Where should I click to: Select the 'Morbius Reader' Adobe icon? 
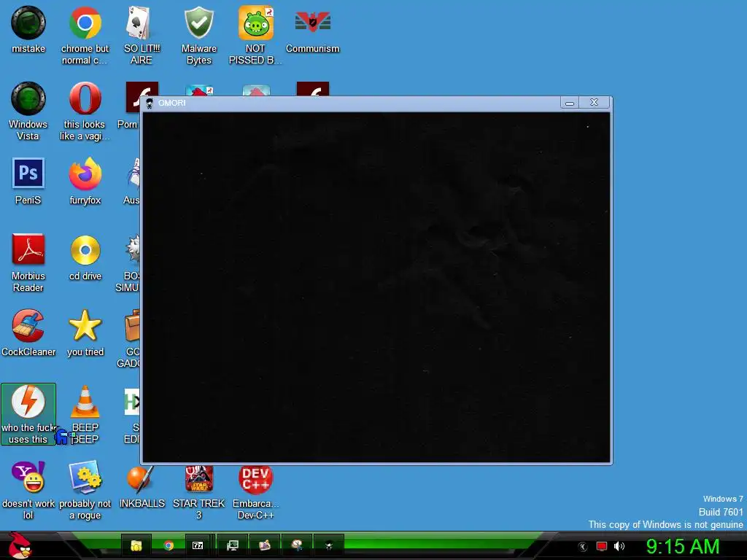pos(28,262)
